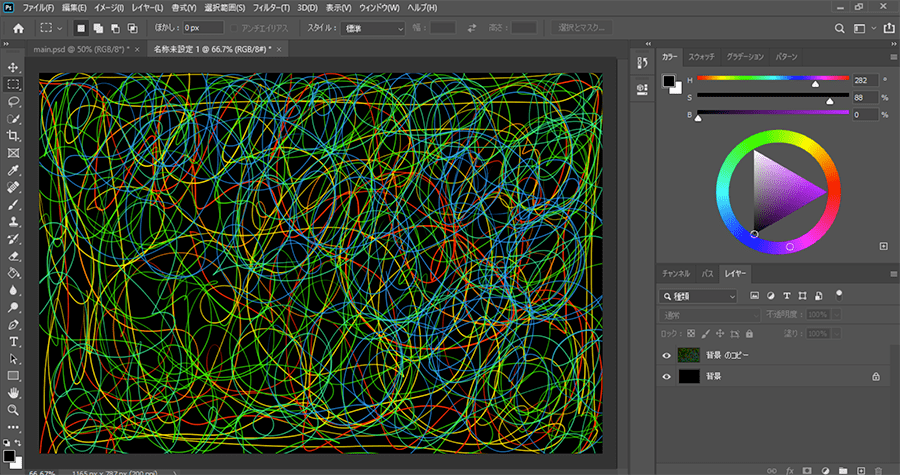Open the スタイル dropdown set to 標準
The image size is (900, 475).
[372, 28]
